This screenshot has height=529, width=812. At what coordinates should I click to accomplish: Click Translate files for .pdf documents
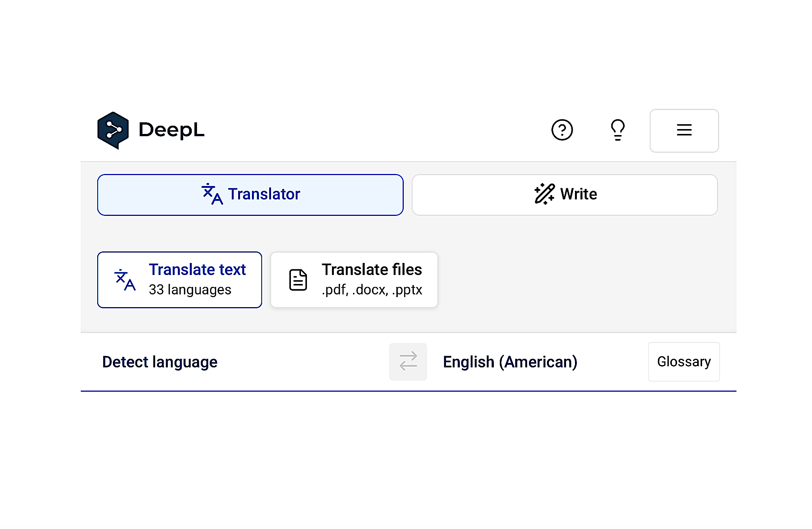[x=354, y=279]
